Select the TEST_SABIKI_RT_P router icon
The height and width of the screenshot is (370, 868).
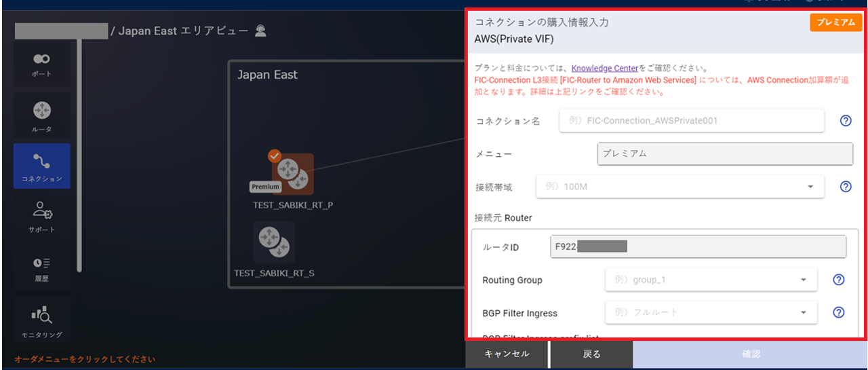click(293, 174)
